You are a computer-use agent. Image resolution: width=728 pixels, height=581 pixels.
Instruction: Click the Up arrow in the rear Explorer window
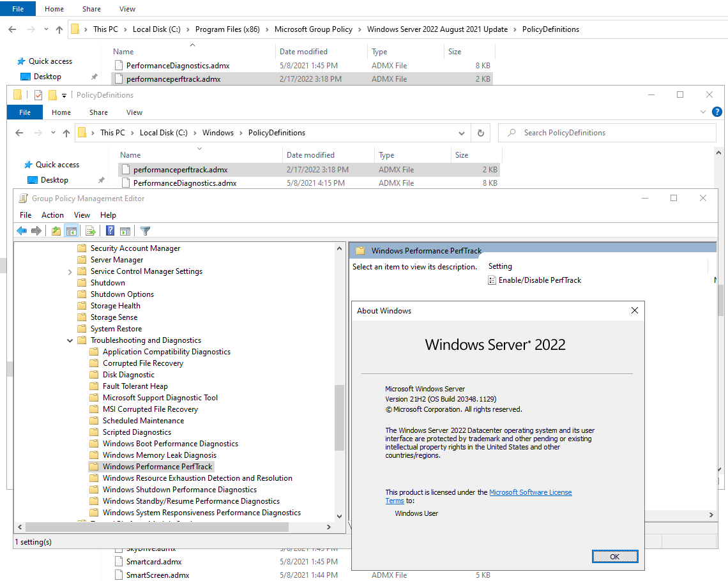click(59, 29)
